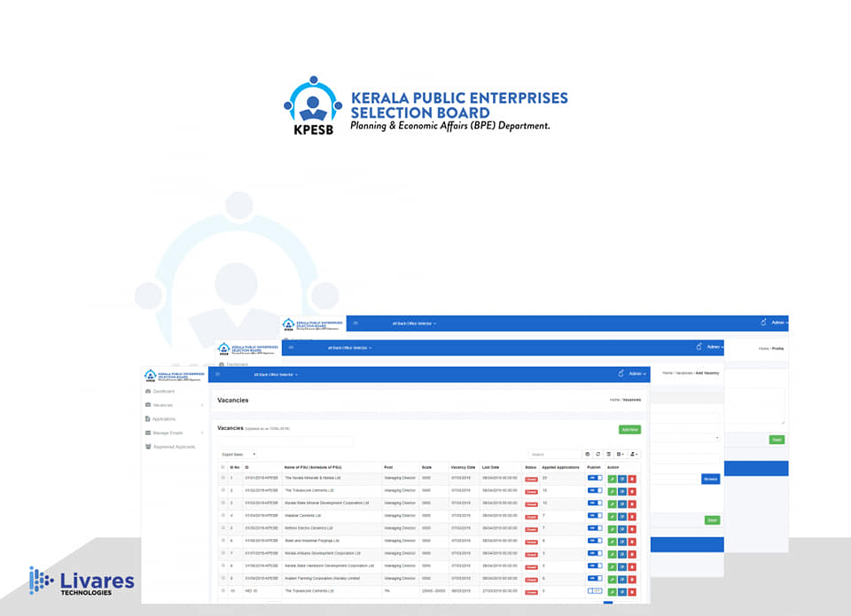Edit the Malabar Cements Ltd vacancy row
This screenshot has height=616, width=851.
coord(613,517)
